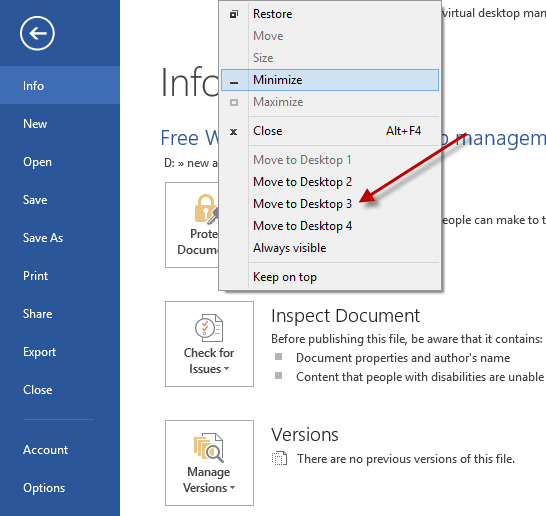Open the Account page
546x516 pixels.
pyautogui.click(x=45, y=450)
